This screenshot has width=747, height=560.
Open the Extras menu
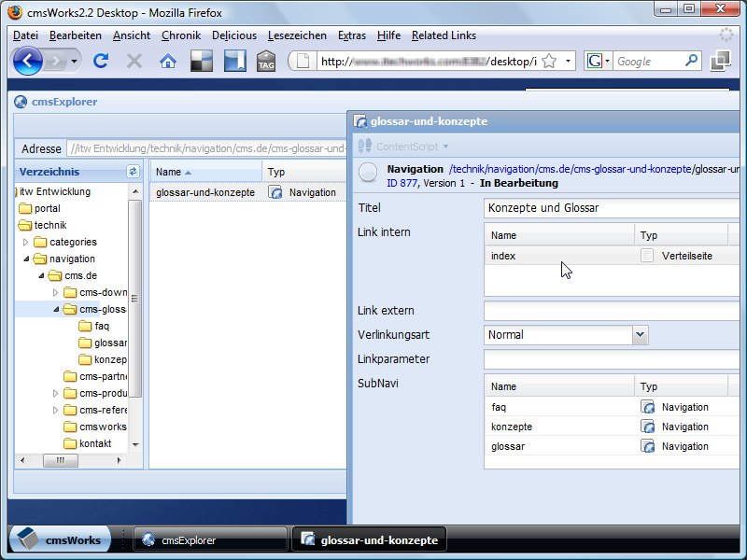pos(352,35)
